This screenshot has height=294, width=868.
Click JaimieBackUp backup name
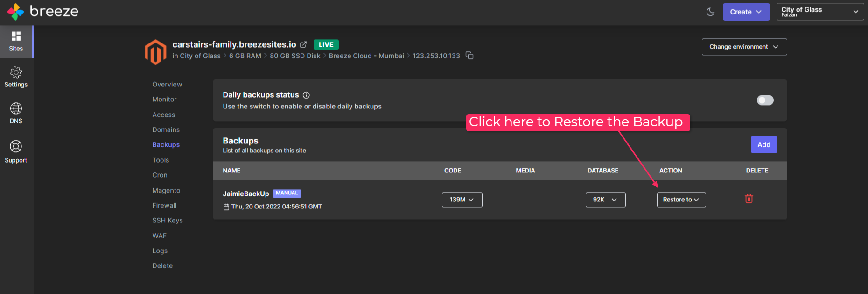point(246,194)
